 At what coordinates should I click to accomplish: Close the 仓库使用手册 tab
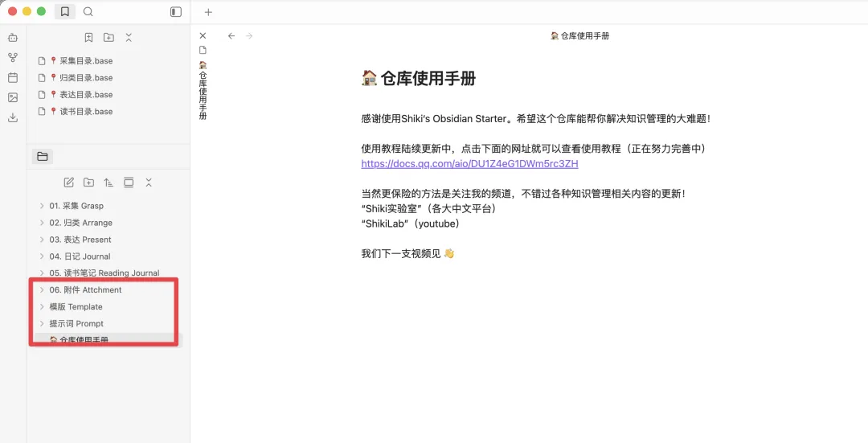[x=203, y=36]
